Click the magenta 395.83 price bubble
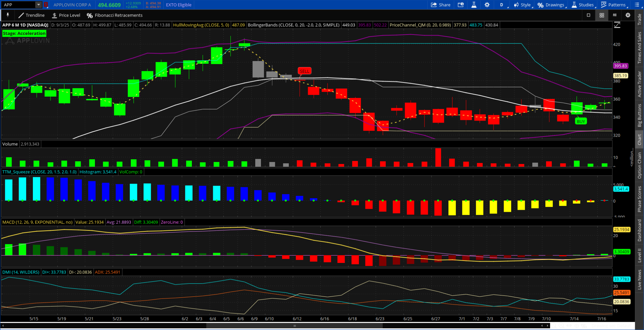Viewport: 644px width, 330px height. click(621, 66)
